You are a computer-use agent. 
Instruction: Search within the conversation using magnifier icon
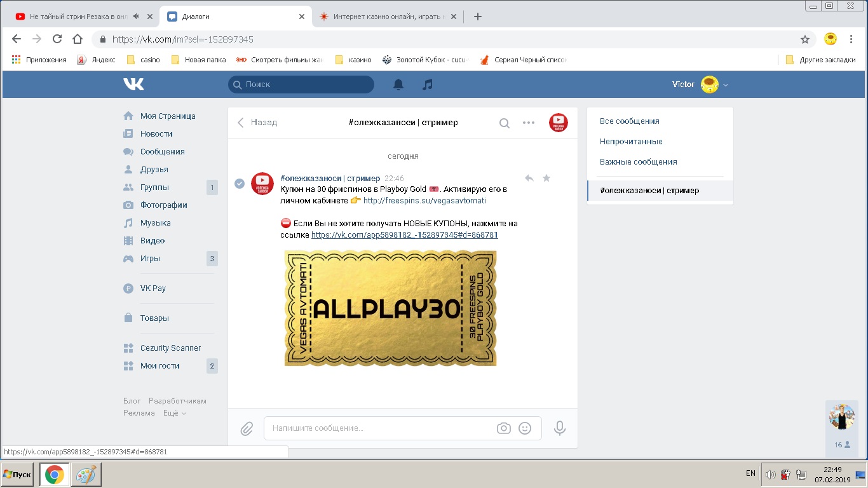(504, 123)
